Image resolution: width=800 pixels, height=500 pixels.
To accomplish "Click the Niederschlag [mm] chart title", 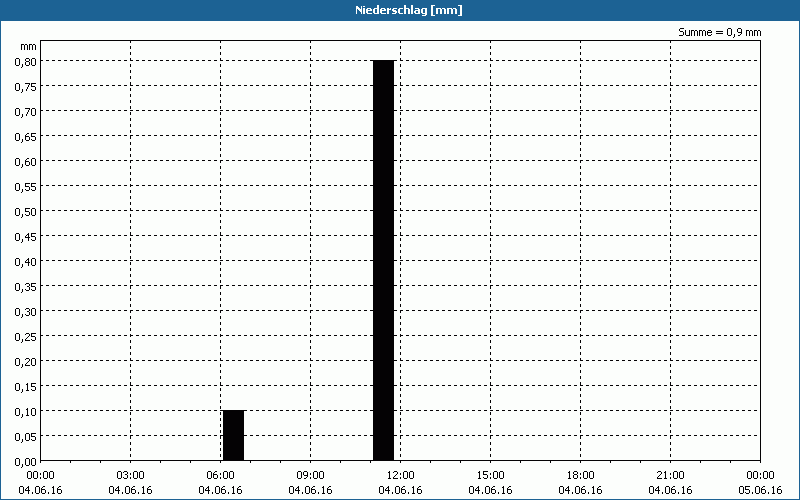I will tap(409, 10).
